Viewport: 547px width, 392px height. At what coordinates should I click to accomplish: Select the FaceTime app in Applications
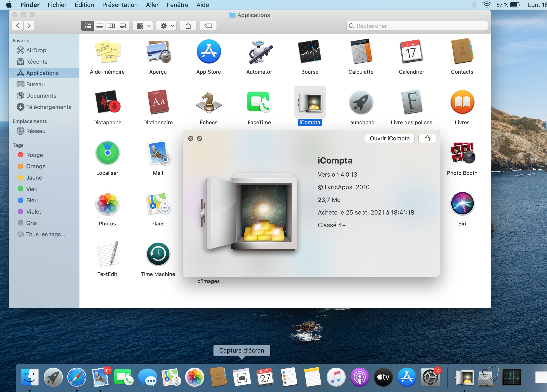tap(259, 102)
